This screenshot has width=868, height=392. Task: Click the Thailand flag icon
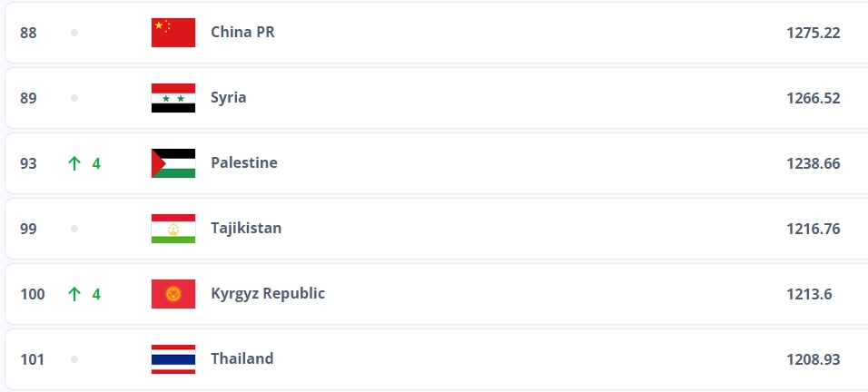173,359
